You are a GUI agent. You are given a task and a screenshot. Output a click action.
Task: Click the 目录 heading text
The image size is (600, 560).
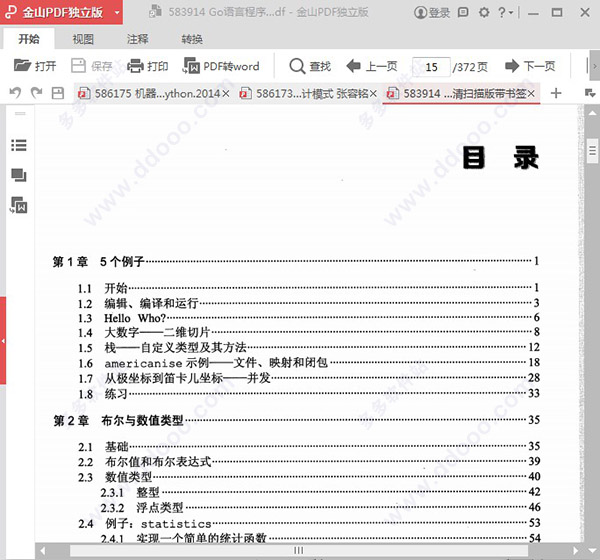pyautogui.click(x=501, y=157)
